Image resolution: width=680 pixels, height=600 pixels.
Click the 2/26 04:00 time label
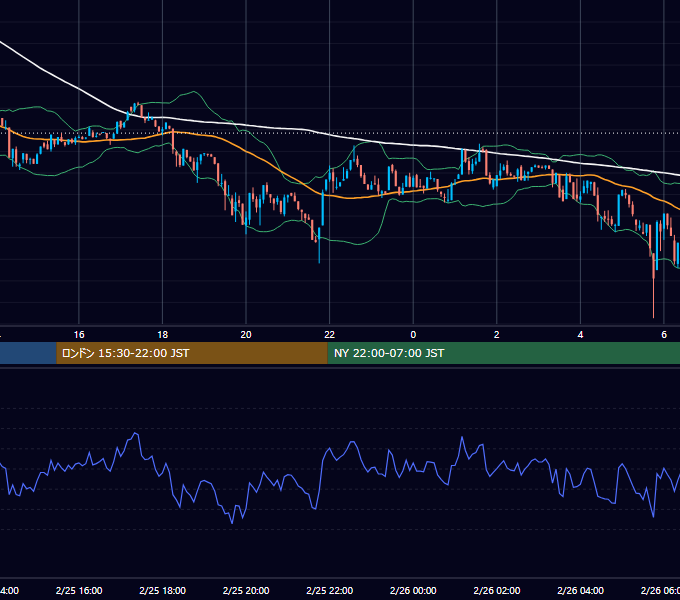tap(580, 590)
